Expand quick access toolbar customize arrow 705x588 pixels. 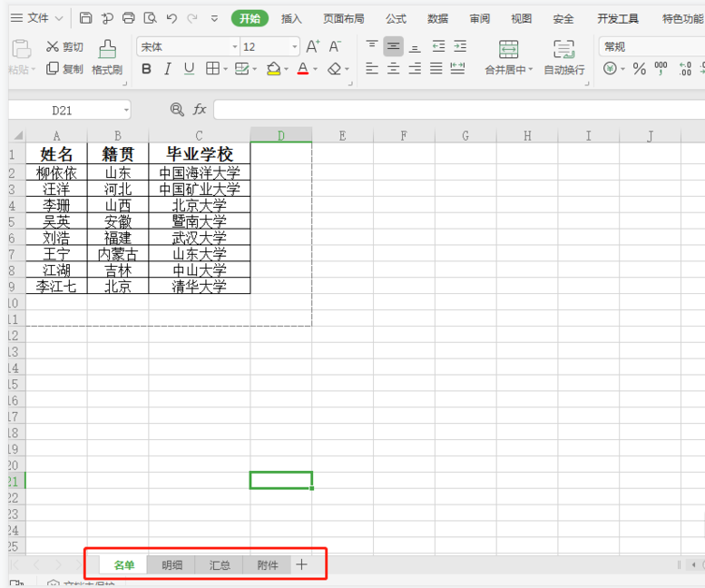(x=214, y=18)
